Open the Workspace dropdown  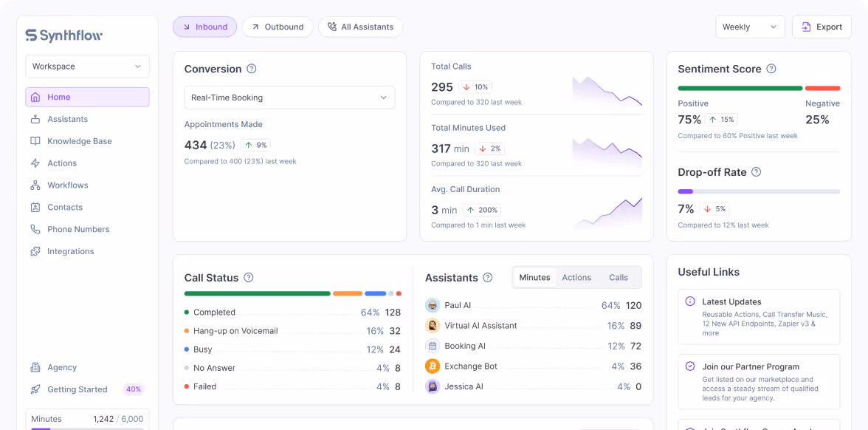click(x=87, y=66)
